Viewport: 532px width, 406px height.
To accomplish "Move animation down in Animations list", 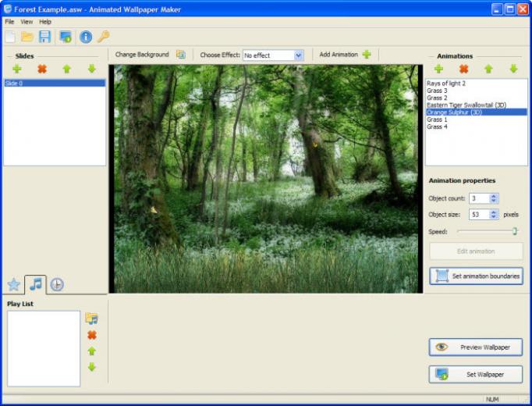I will pos(513,69).
